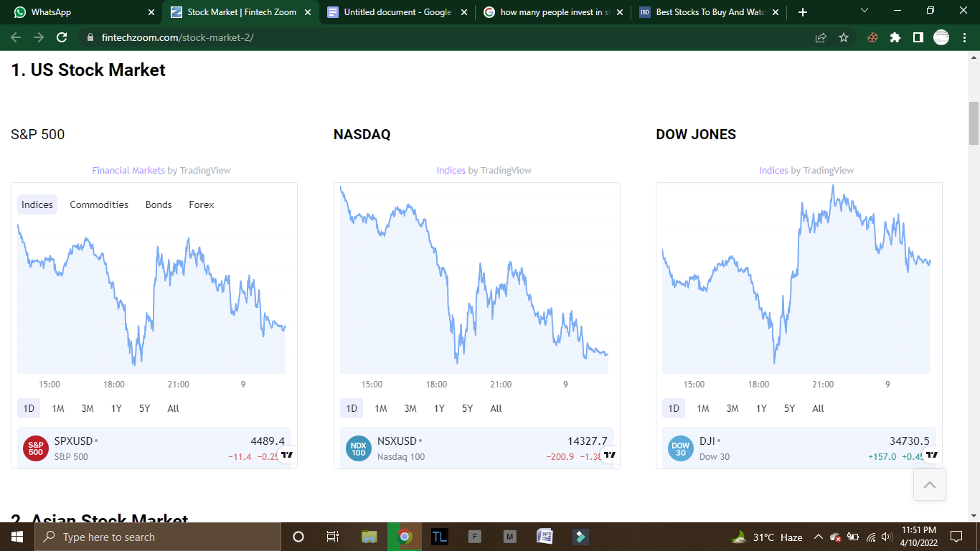Toggle the browser side panel
The height and width of the screenshot is (551, 980).
tap(918, 37)
